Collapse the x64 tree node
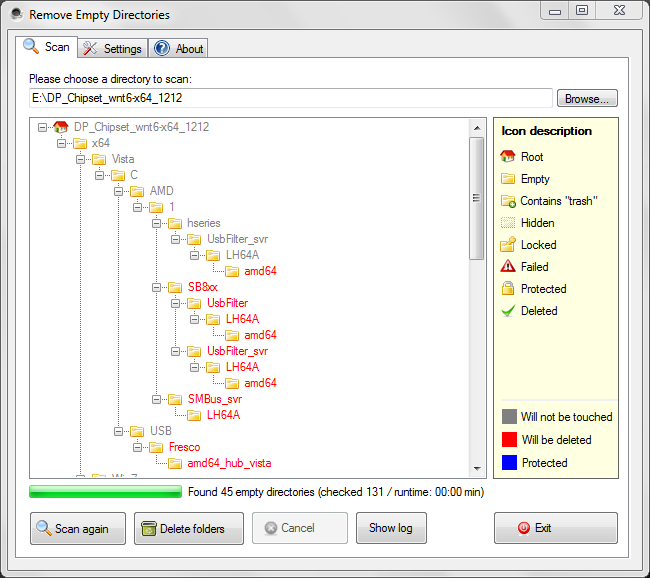 click(x=62, y=143)
